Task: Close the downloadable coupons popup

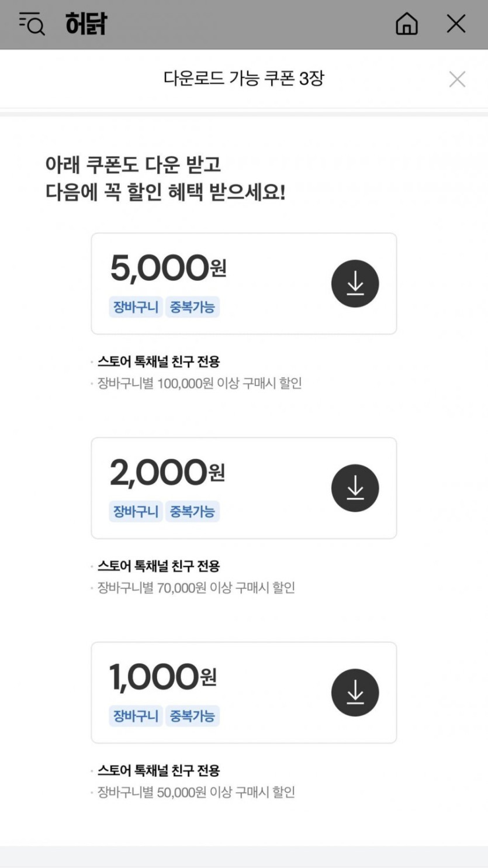Action: point(457,79)
